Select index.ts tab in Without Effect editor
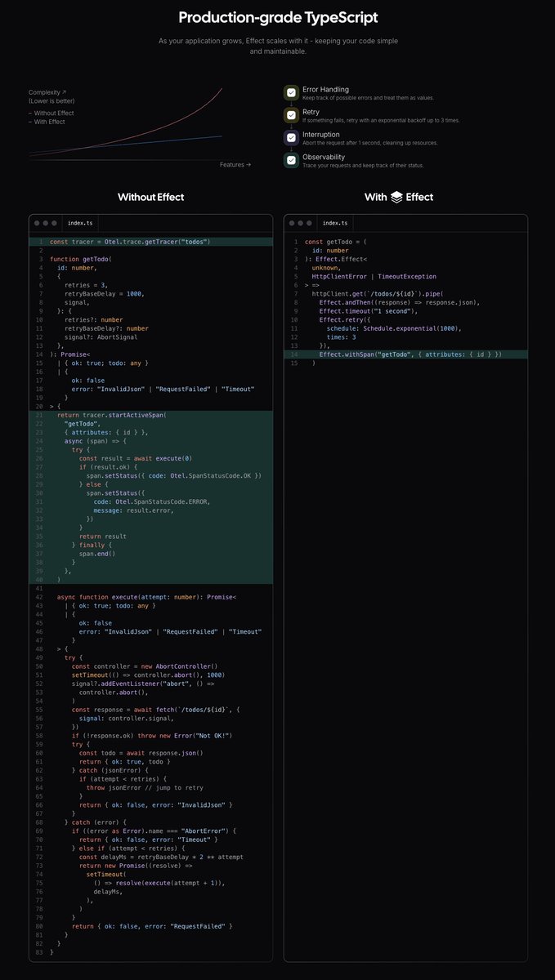 (80, 222)
